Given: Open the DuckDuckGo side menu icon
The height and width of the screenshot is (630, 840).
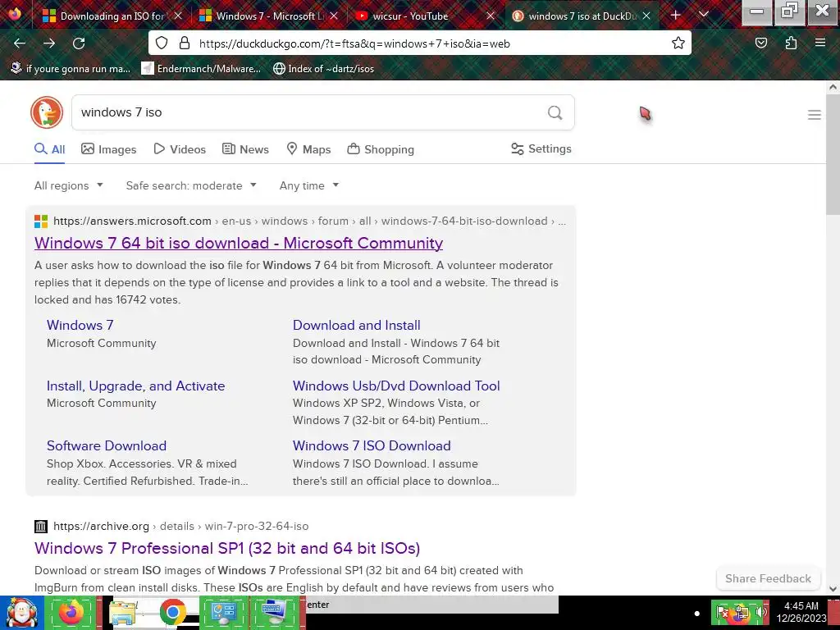Looking at the screenshot, I should click(x=815, y=115).
